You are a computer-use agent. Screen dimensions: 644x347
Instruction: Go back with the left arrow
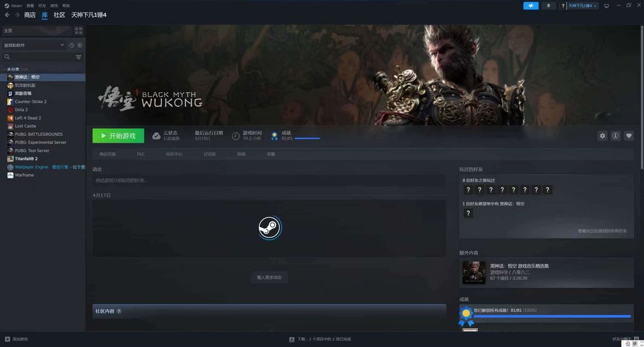coord(7,15)
